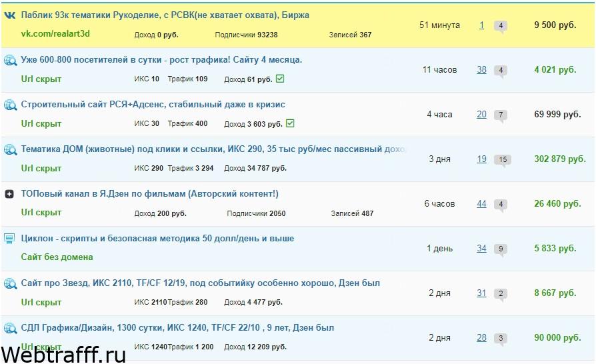This screenshot has width=596, height=364.
Task: Click verified checkbox next to Доход 3 603 руб.
Action: [x=290, y=123]
